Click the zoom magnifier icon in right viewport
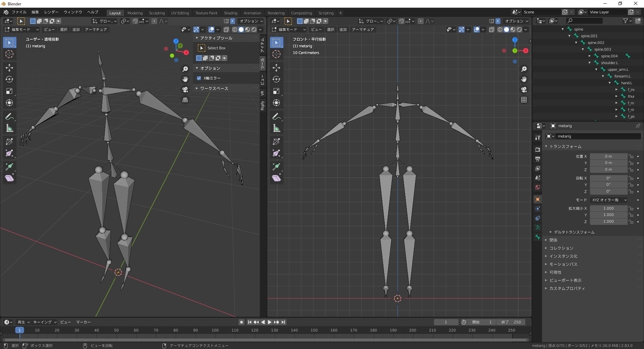Image resolution: width=644 pixels, height=349 pixels. pos(524,69)
